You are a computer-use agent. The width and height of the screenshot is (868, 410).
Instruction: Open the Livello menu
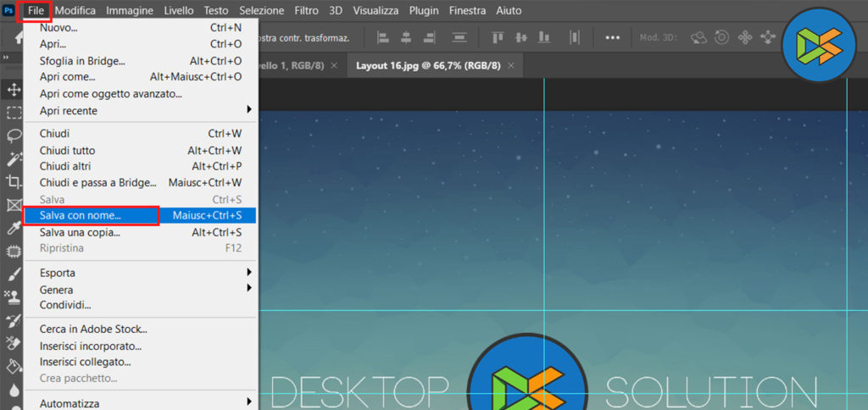pyautogui.click(x=178, y=11)
